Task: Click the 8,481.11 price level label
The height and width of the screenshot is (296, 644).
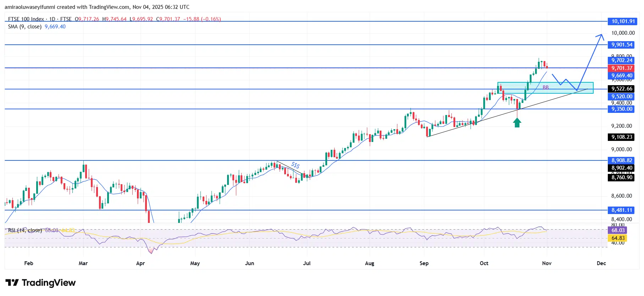Action: (x=622, y=210)
